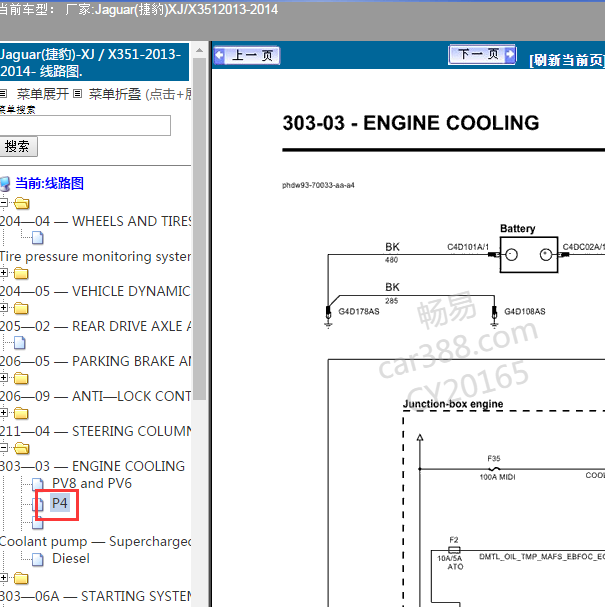The image size is (605, 607).
Task: Select 206—05 PARKING BRAKE entry
Action: (95, 361)
